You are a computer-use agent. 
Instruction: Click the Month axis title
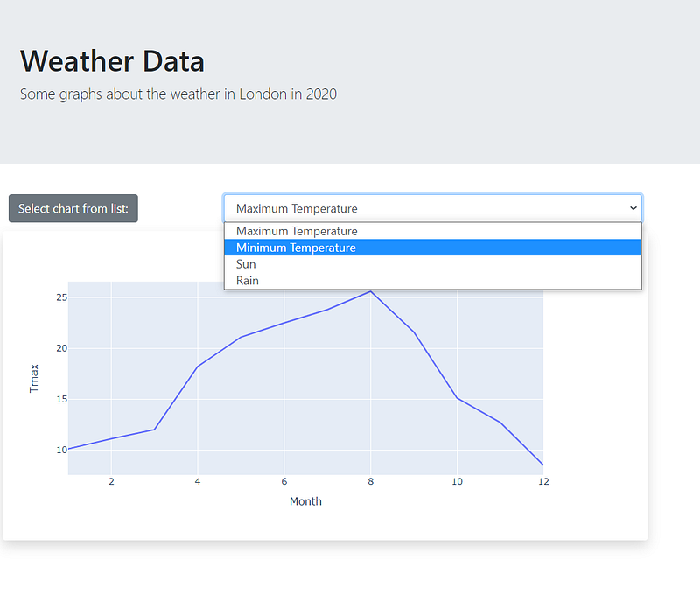(305, 501)
